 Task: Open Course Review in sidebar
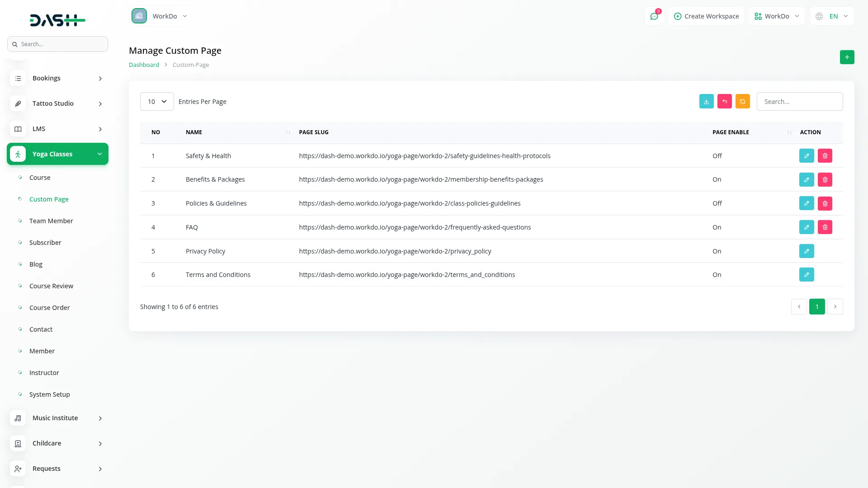coord(51,286)
